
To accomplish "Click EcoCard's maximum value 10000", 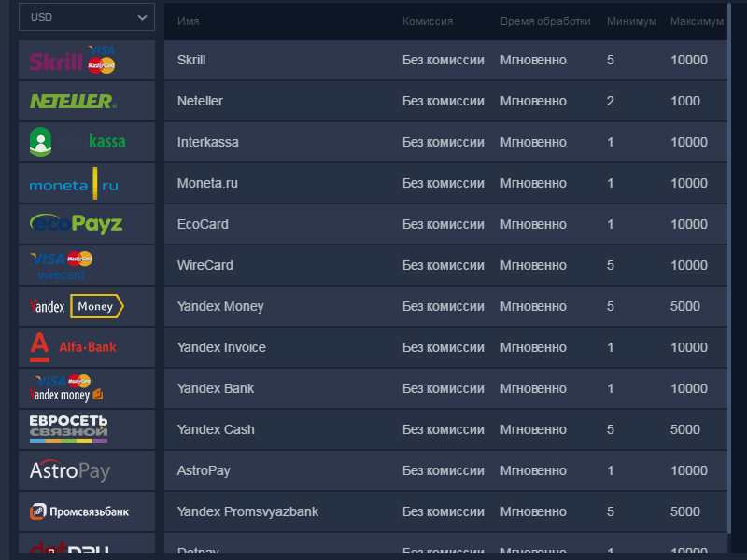I will [x=689, y=224].
